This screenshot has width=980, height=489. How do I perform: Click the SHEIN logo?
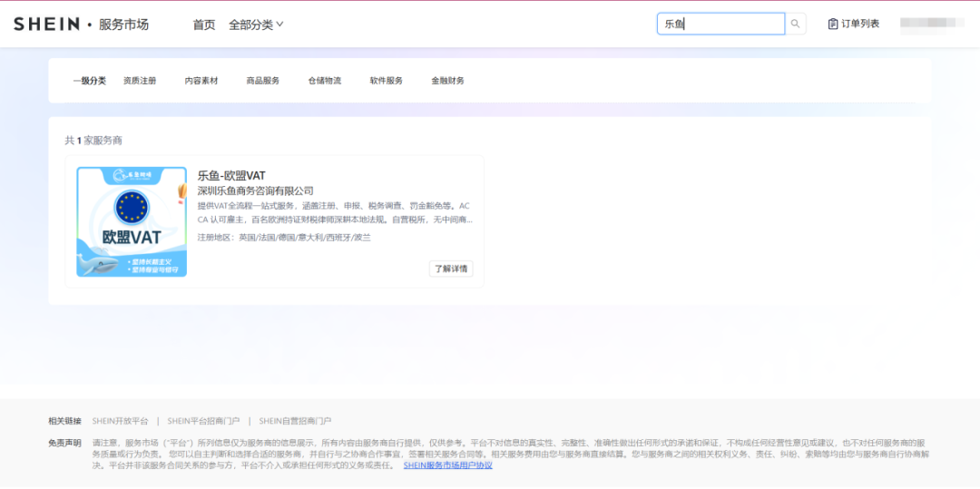pos(47,24)
